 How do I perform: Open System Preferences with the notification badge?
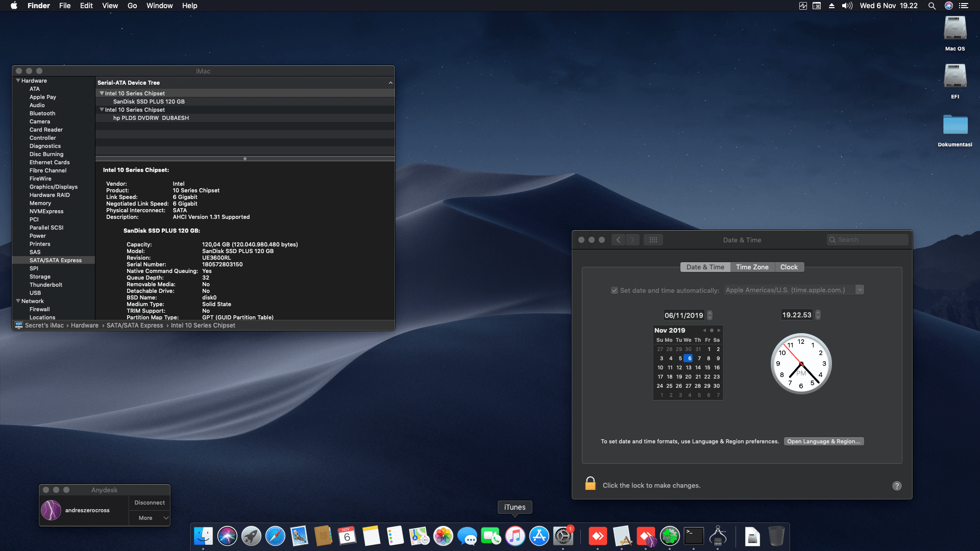tap(563, 536)
